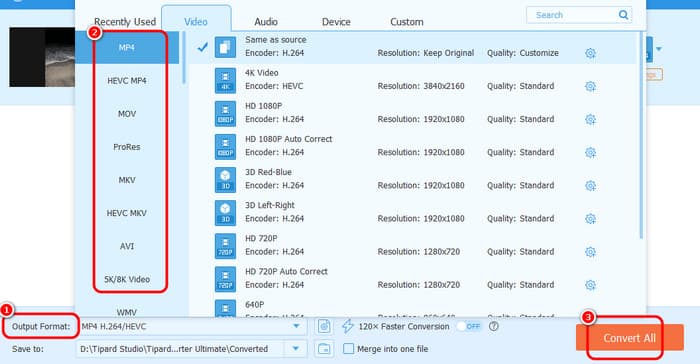Expand the Save to path dropdown
The width and height of the screenshot is (700, 364).
[296, 349]
